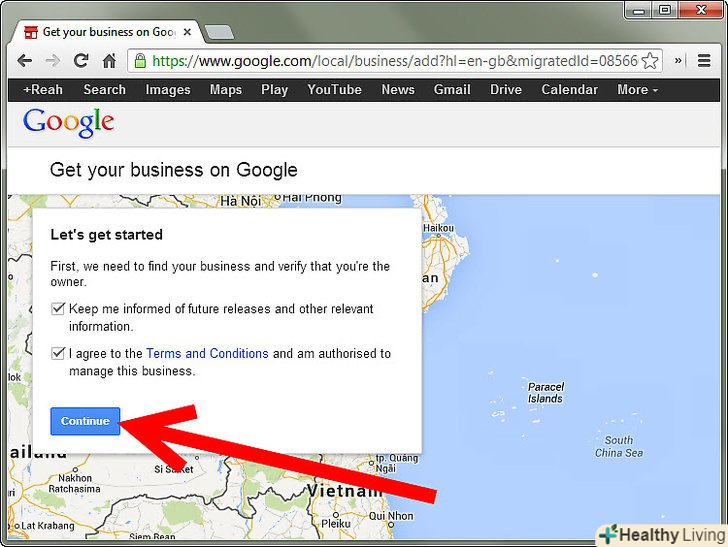
Task: Go back with the browser back arrow
Action: 24,61
